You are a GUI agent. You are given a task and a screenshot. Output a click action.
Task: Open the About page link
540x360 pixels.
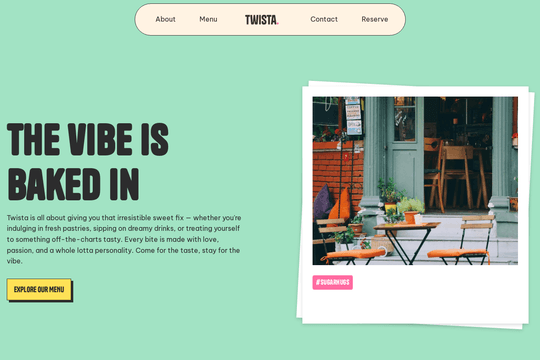coord(165,19)
